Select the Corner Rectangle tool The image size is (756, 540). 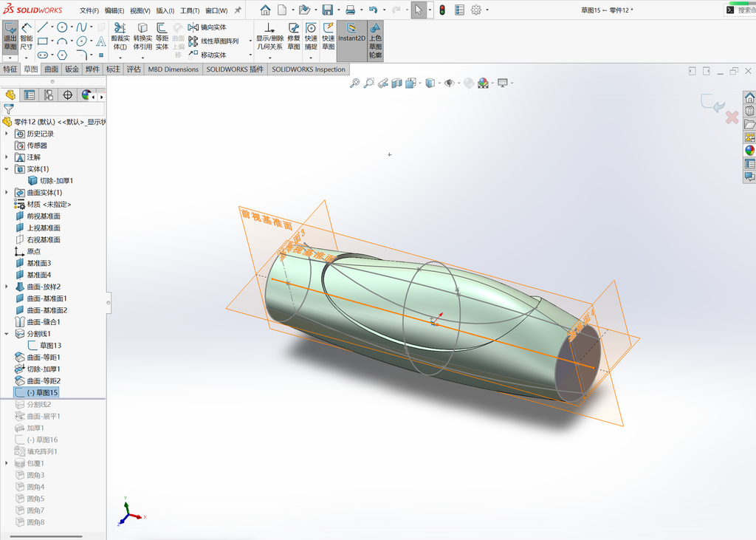[x=43, y=41]
